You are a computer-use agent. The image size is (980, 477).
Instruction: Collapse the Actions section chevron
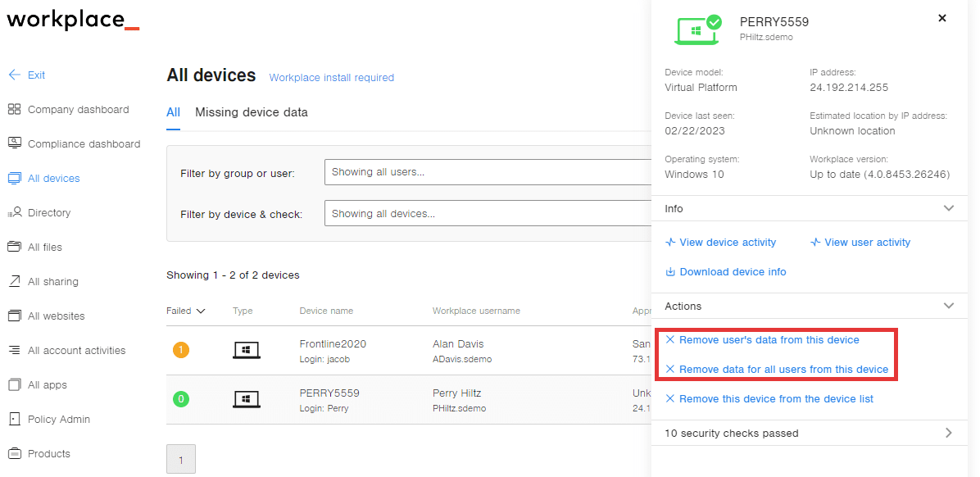[949, 306]
